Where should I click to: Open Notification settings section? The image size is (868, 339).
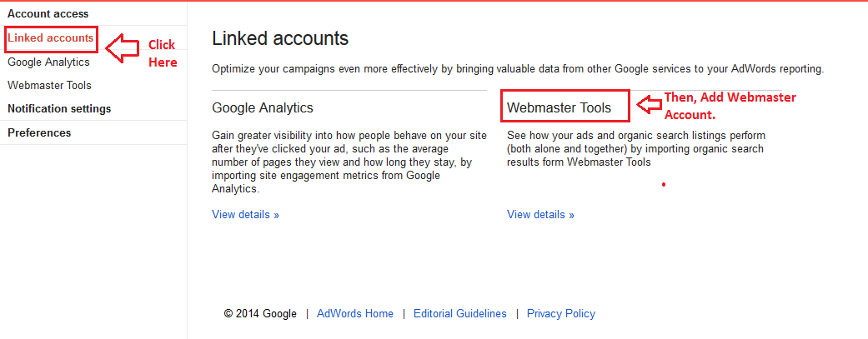coord(59,109)
